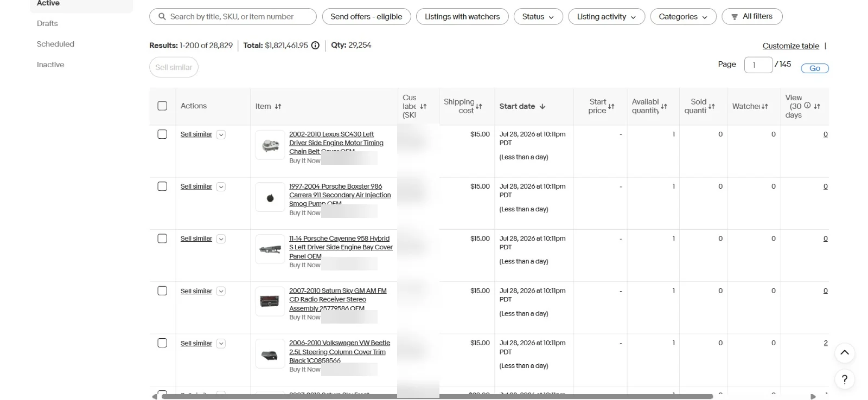Open actions dropdown for Lexus SC430 listing
Screen dimensions: 868x400
221,135
